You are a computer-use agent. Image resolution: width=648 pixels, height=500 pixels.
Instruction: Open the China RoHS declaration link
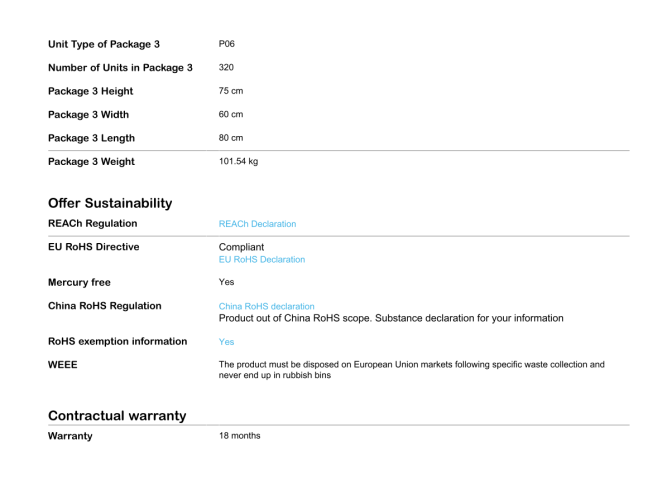point(266,306)
